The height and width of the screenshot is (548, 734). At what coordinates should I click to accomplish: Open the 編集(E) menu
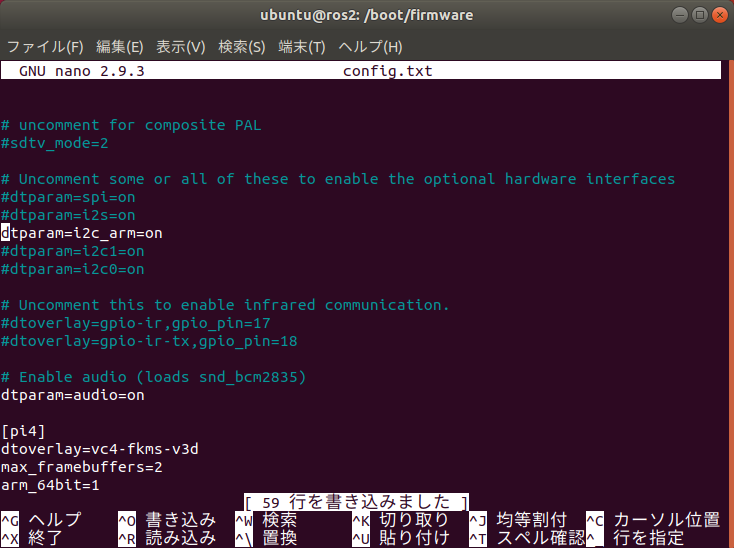[x=119, y=47]
